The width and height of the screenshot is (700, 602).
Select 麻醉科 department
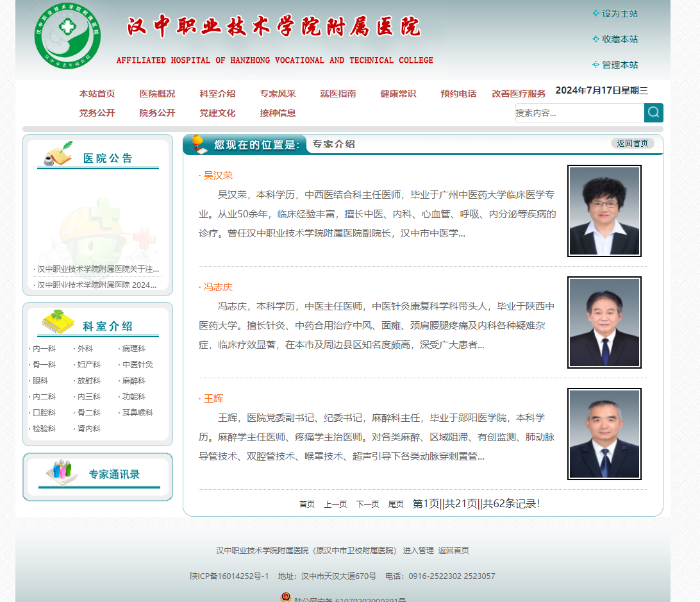pyautogui.click(x=134, y=380)
